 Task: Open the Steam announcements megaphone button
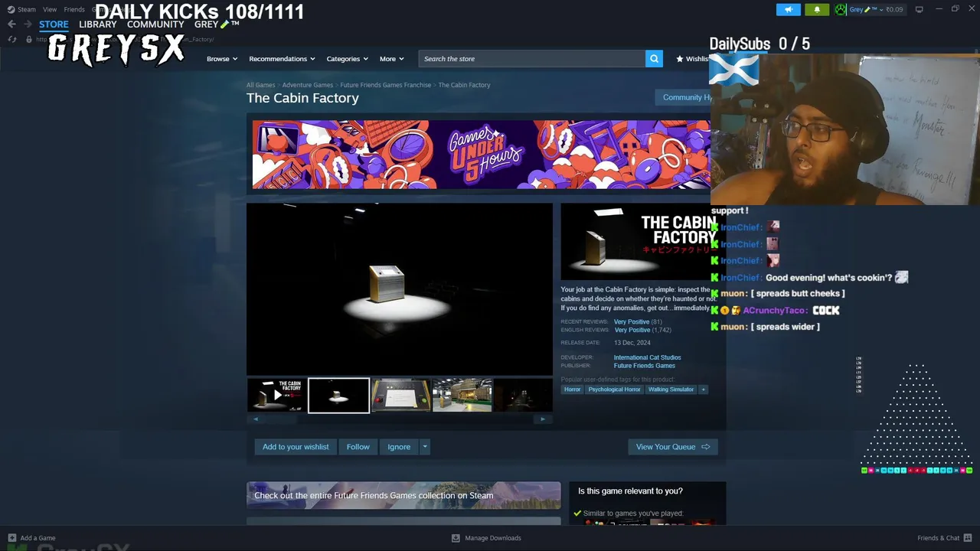[788, 9]
